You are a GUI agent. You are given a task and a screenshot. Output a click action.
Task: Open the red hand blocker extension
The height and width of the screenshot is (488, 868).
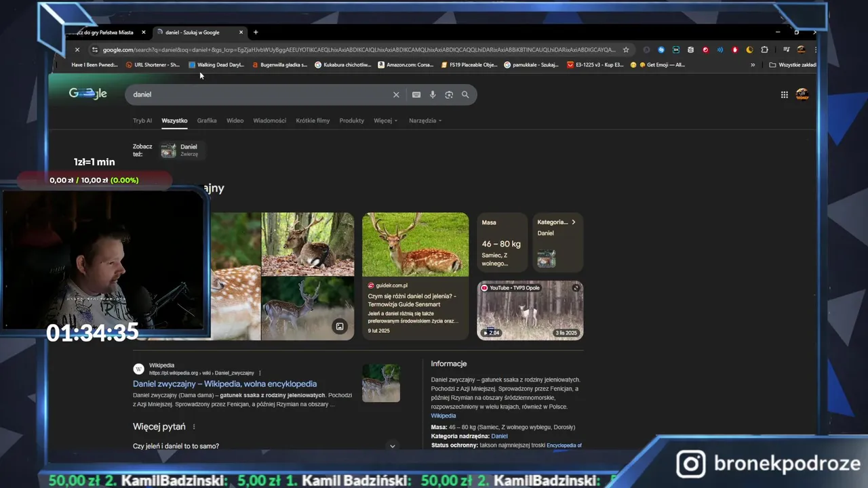[x=734, y=49]
